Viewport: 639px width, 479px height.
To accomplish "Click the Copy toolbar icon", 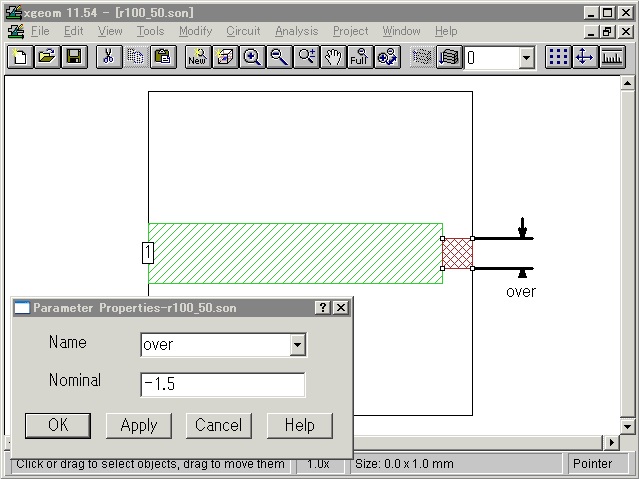I will point(136,57).
